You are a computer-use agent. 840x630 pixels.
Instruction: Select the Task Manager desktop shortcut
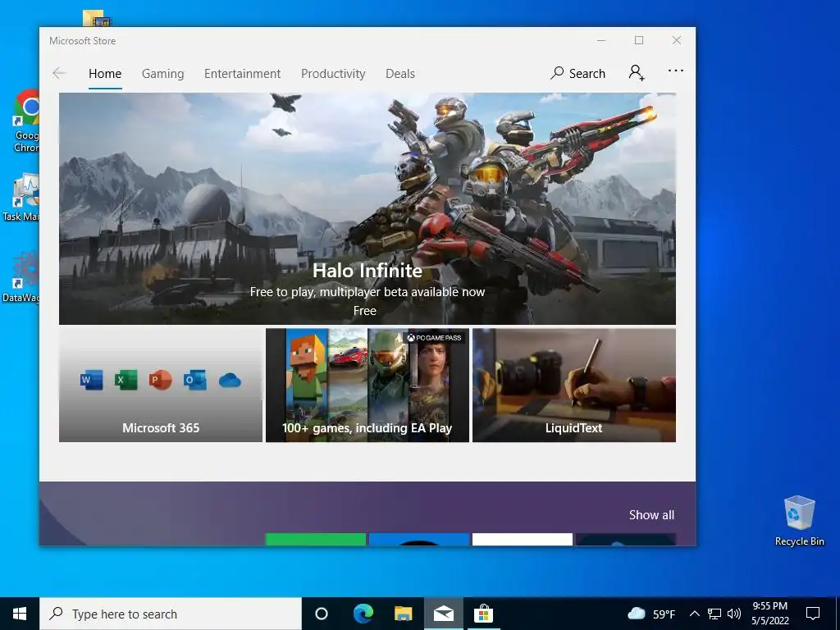[21, 197]
